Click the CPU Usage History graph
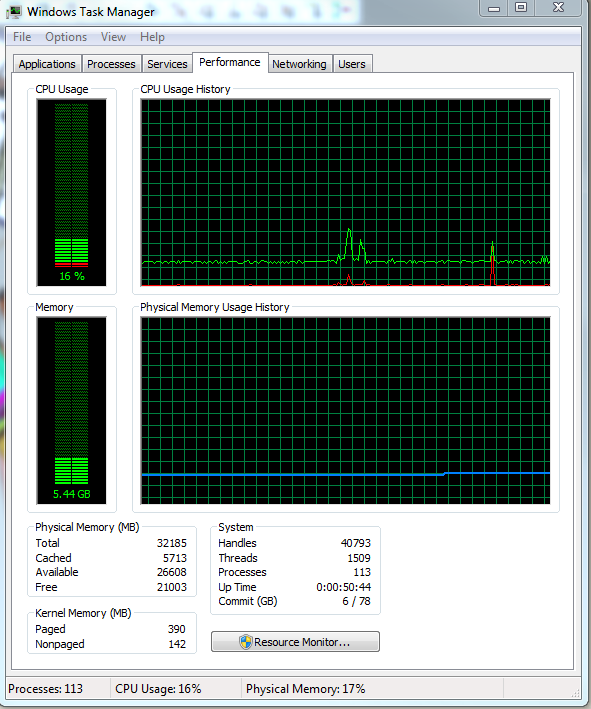Screen dimensions: 591x709 click(x=345, y=193)
